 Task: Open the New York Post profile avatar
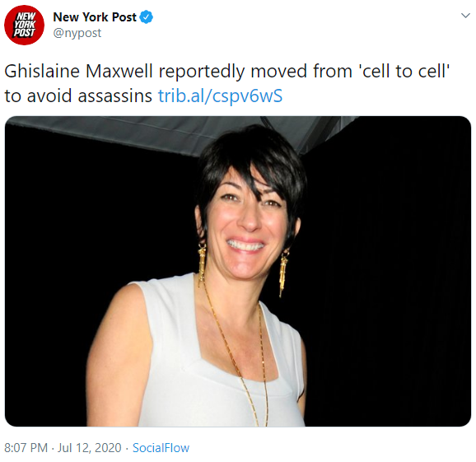[x=24, y=26]
